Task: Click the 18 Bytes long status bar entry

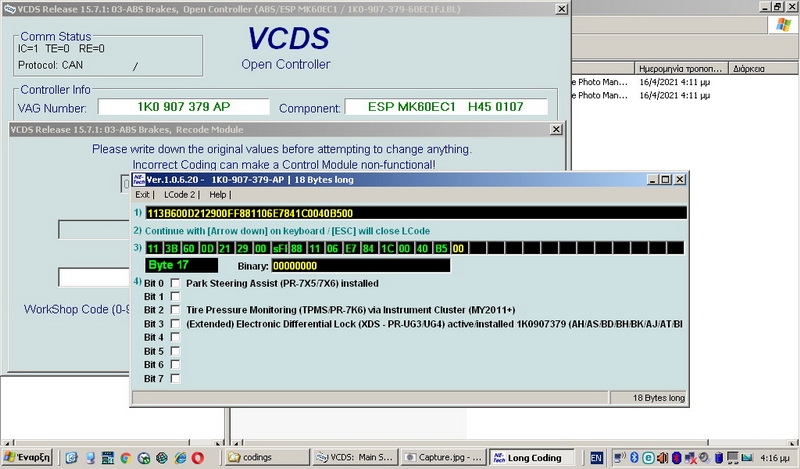Action: (649, 398)
